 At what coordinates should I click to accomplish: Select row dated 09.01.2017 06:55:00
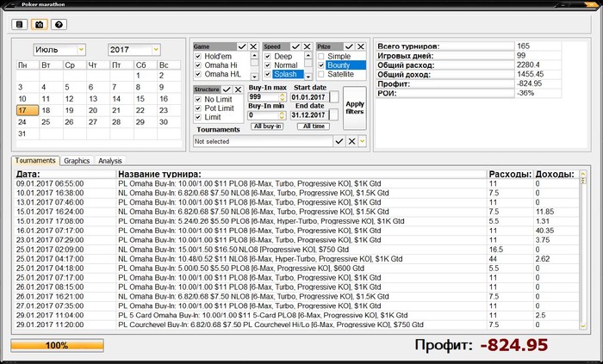tap(297, 183)
